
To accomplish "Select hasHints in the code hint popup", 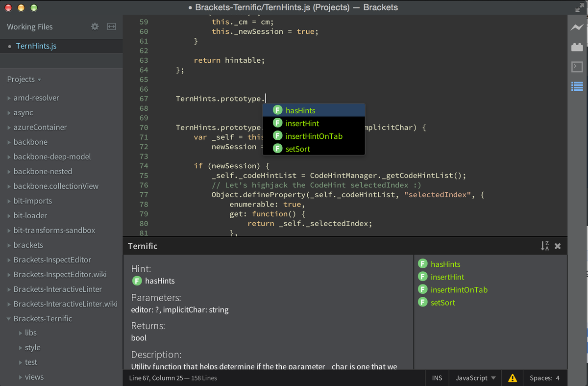I will coord(314,110).
